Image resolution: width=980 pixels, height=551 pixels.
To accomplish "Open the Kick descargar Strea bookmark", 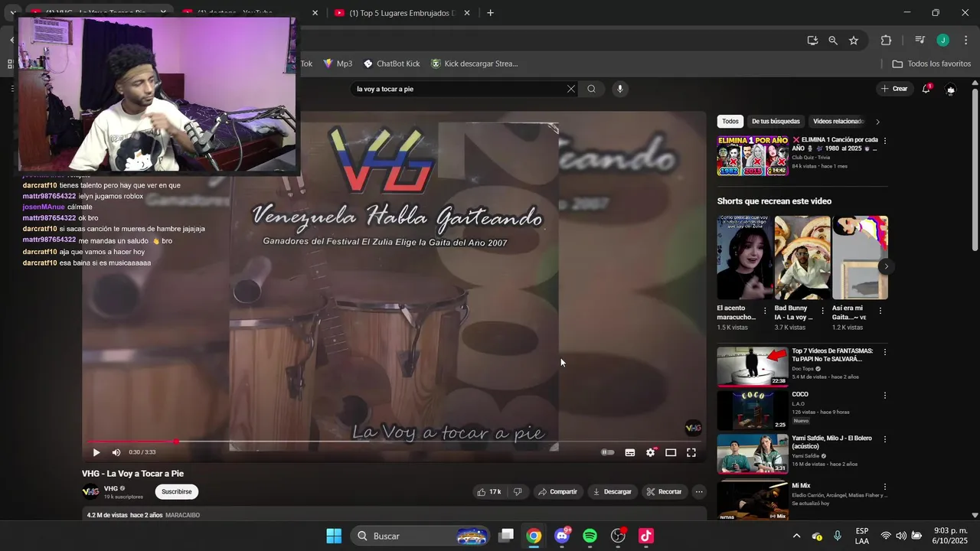I will coord(474,64).
